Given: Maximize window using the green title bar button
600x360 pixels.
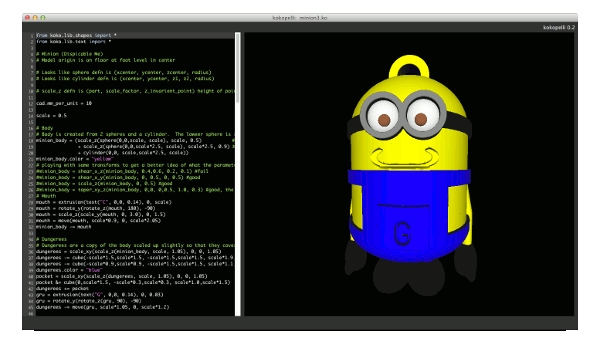Looking at the screenshot, I should point(43,18).
